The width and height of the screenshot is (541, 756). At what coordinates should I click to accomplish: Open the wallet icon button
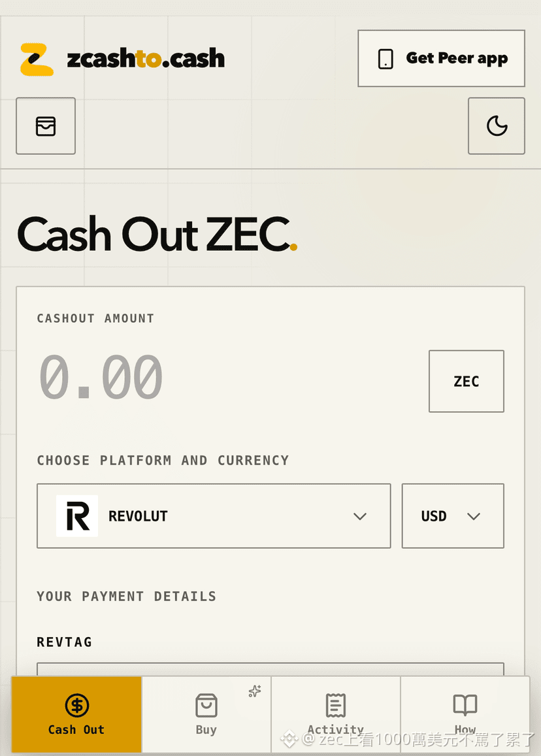(46, 126)
